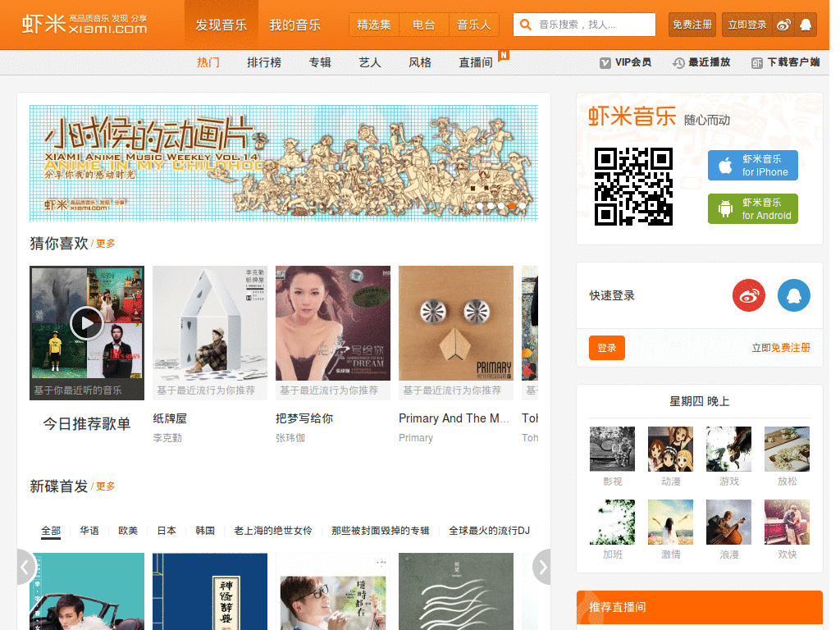The width and height of the screenshot is (840, 630).
Task: Click 更多 next to 新碟首发
Action: click(x=105, y=486)
